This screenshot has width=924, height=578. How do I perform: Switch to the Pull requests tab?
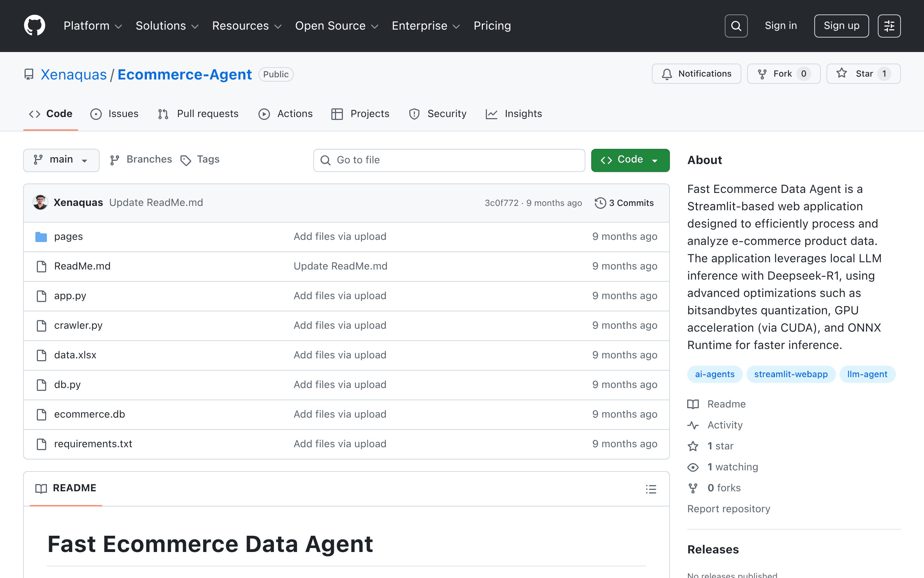click(198, 113)
